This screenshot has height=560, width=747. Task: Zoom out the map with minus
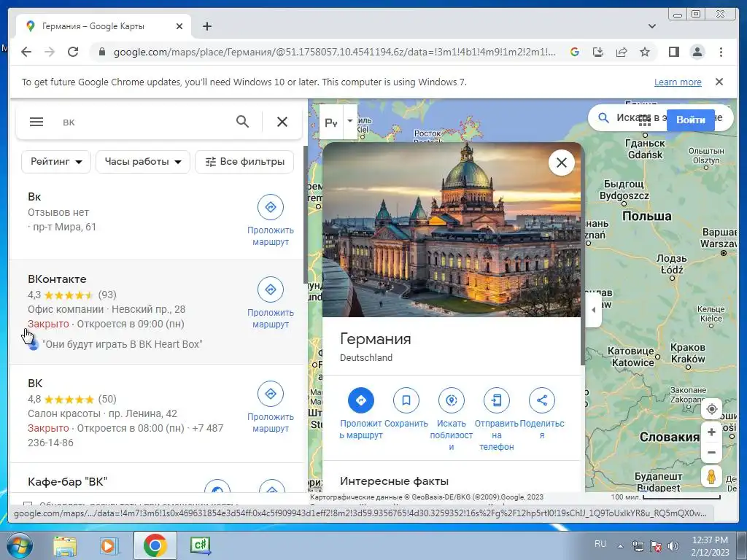coord(712,452)
